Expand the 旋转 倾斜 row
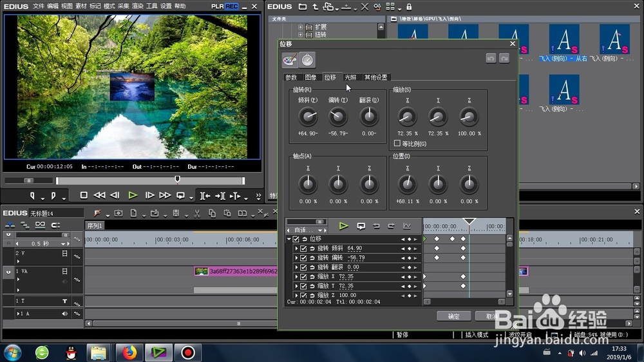 pos(296,249)
